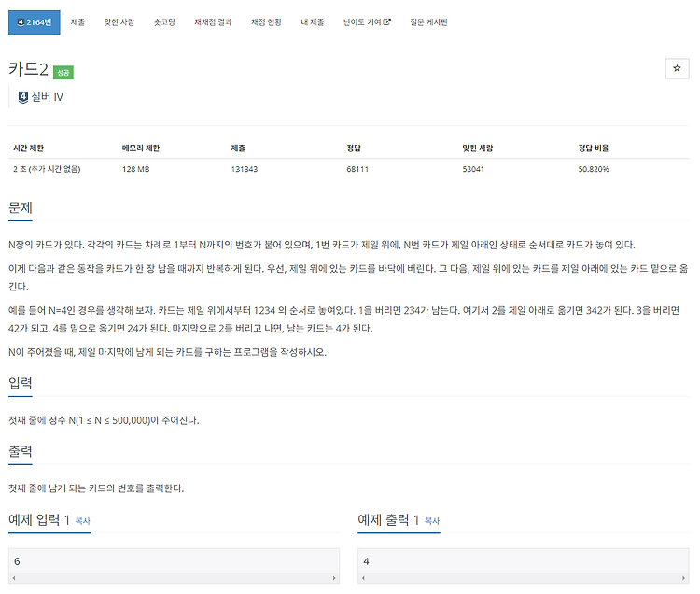Click the 128 MB memory limit value
The height and width of the screenshot is (594, 700).
pyautogui.click(x=135, y=169)
